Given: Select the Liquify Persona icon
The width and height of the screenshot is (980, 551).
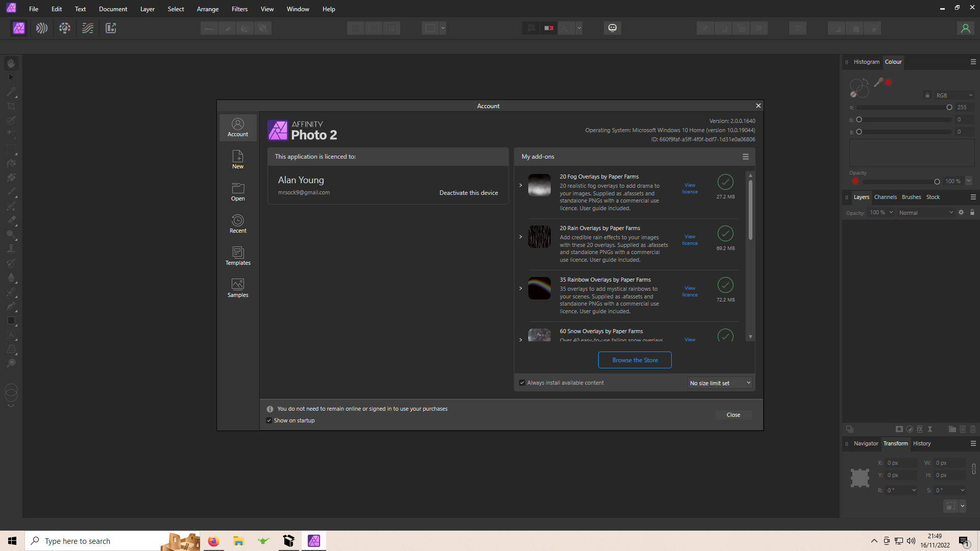Looking at the screenshot, I should 42,28.
